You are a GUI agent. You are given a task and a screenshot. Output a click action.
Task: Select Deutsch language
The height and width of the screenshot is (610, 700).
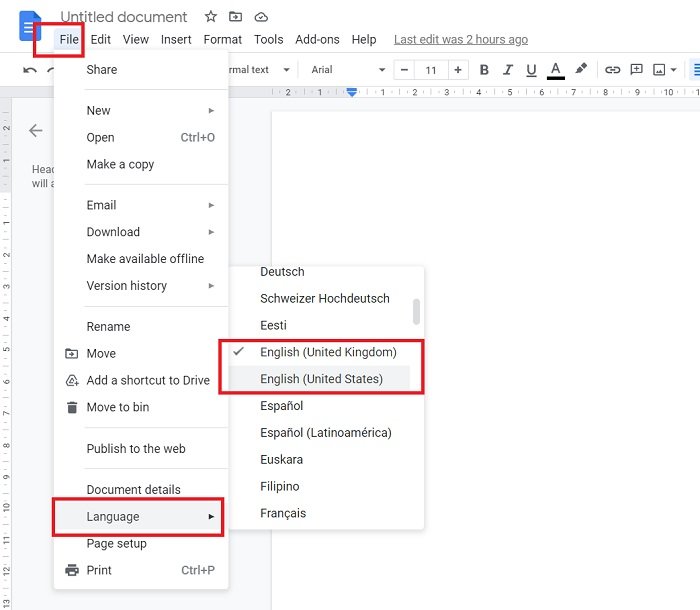[319, 272]
